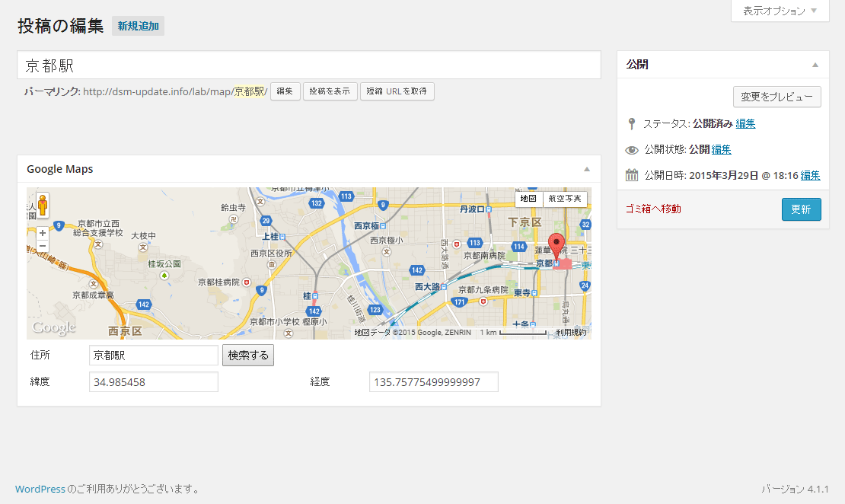The height and width of the screenshot is (504, 845).
Task: Edit the 公開日時 publish date link
Action: point(810,175)
